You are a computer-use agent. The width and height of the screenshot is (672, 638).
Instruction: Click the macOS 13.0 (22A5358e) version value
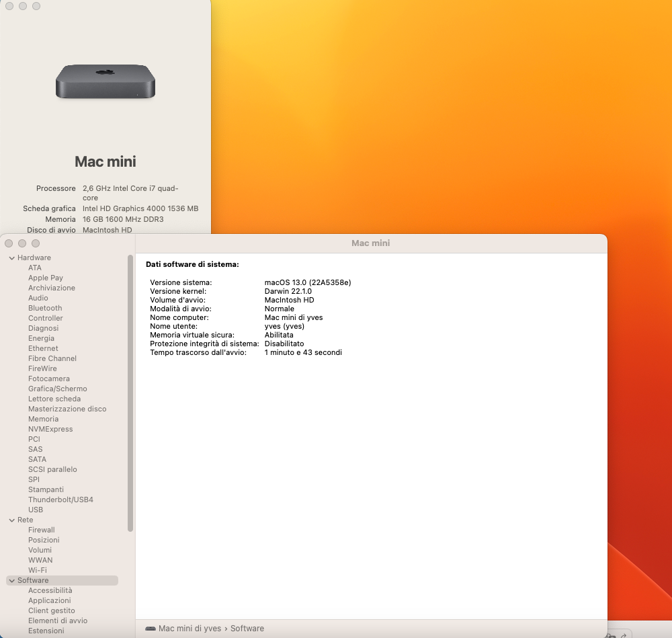pos(308,282)
